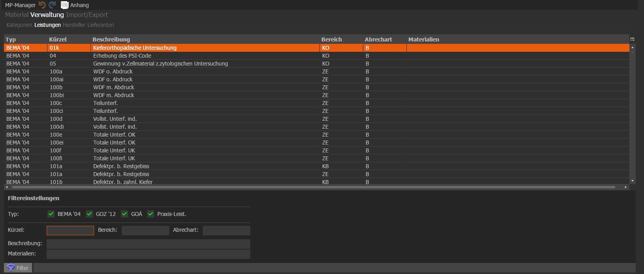
Task: Uncheck the BEMA '04 type checkbox
Action: point(51,214)
